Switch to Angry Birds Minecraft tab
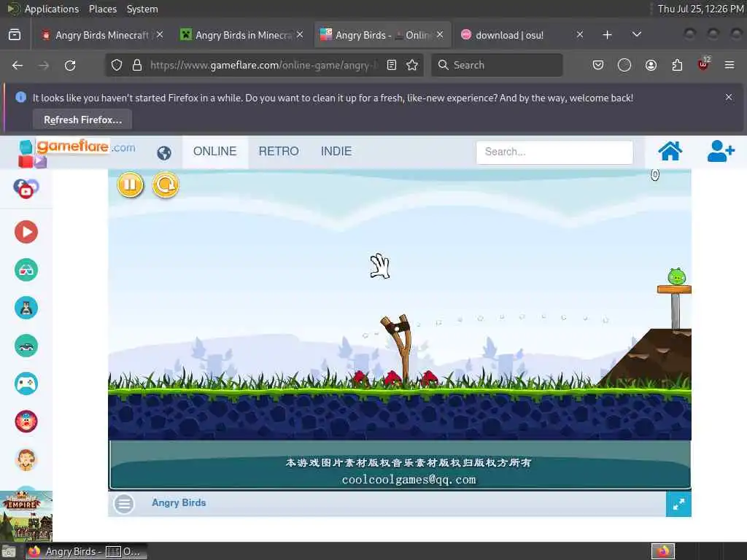The image size is (747, 560). pyautogui.click(x=102, y=35)
